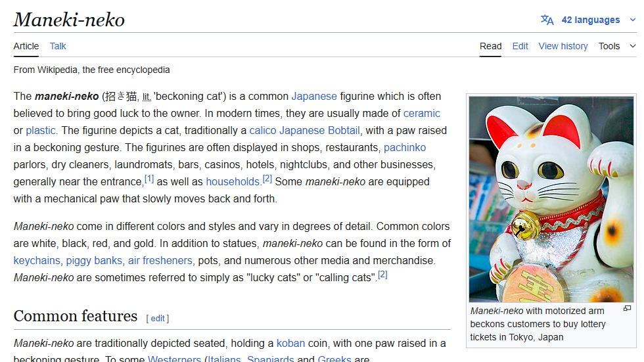Jump to citation [2] after calling cats
The width and height of the screenshot is (644, 362).
tap(382, 275)
